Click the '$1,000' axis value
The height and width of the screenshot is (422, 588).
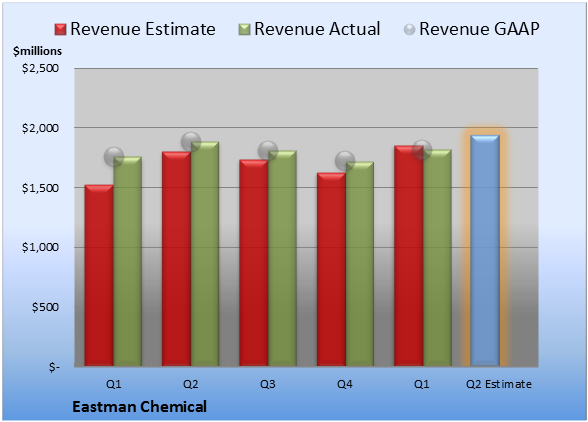(x=40, y=247)
